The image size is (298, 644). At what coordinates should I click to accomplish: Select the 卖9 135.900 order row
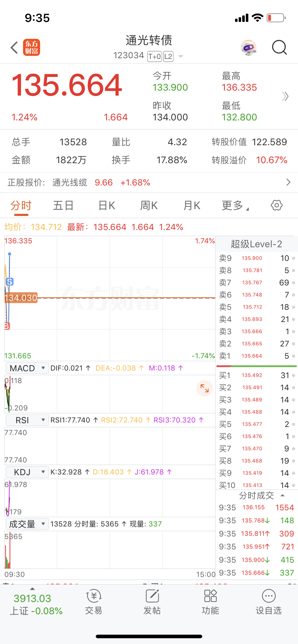tap(257, 258)
